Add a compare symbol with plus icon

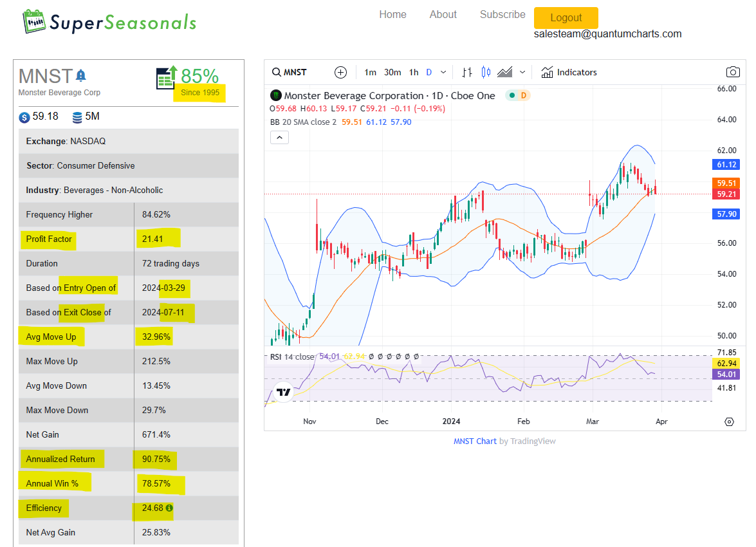pyautogui.click(x=340, y=72)
